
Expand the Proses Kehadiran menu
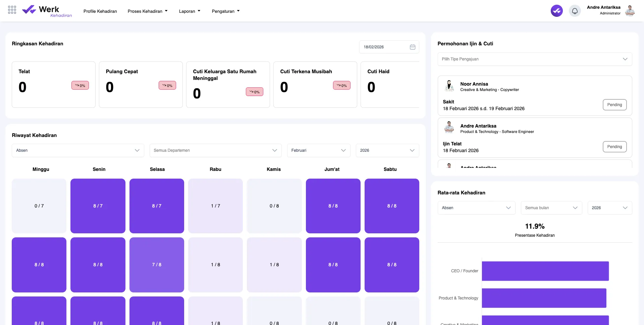(x=147, y=11)
